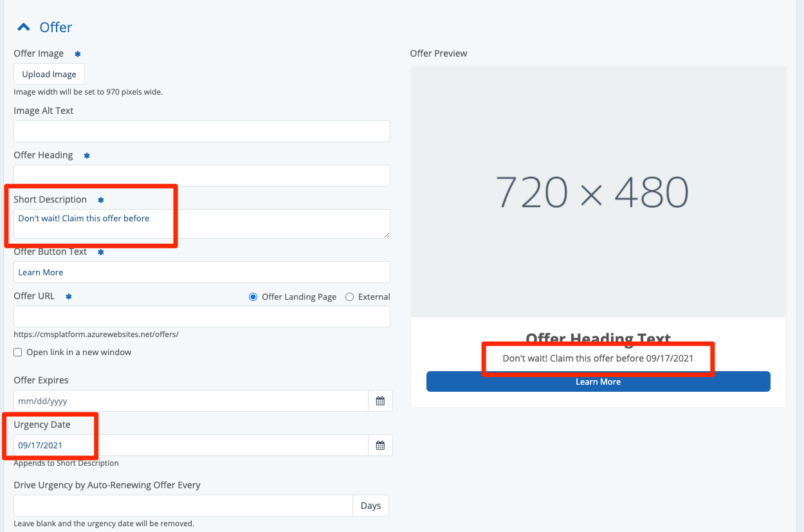The width and height of the screenshot is (804, 532).
Task: Click the Days unit label addon
Action: [x=370, y=506]
